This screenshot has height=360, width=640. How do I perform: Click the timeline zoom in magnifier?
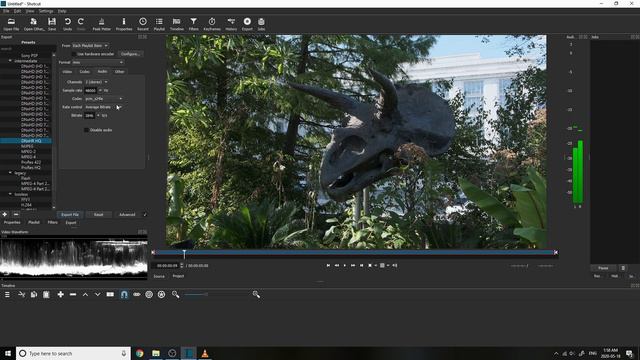[256, 294]
